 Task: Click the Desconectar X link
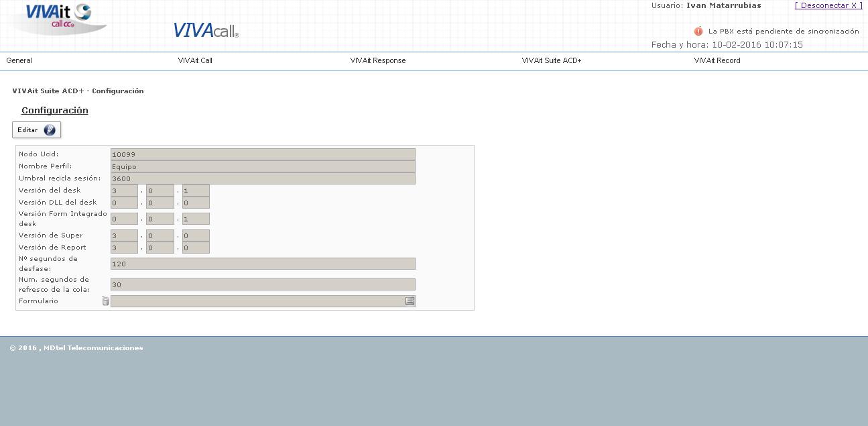tap(828, 5)
